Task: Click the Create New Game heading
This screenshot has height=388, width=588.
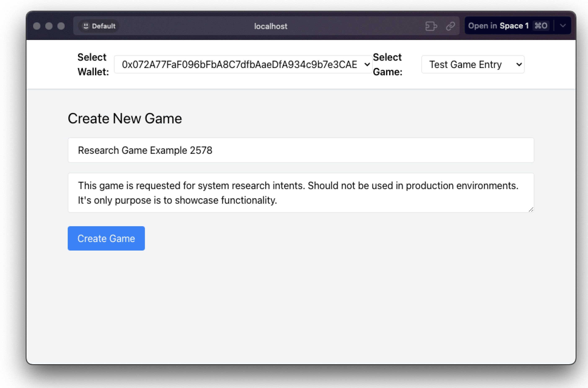Action: (x=125, y=118)
